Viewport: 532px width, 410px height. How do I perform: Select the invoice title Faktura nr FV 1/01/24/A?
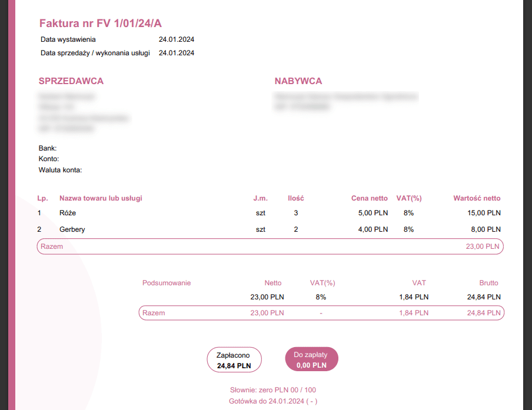click(100, 24)
